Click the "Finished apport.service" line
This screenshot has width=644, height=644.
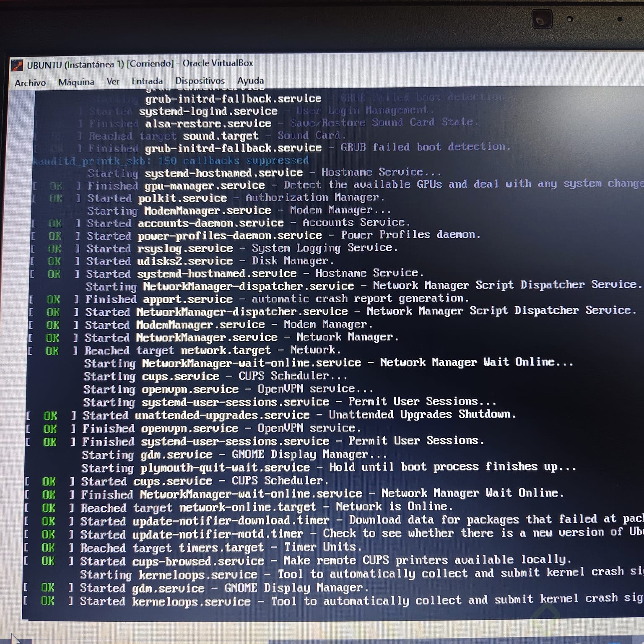pyautogui.click(x=249, y=299)
